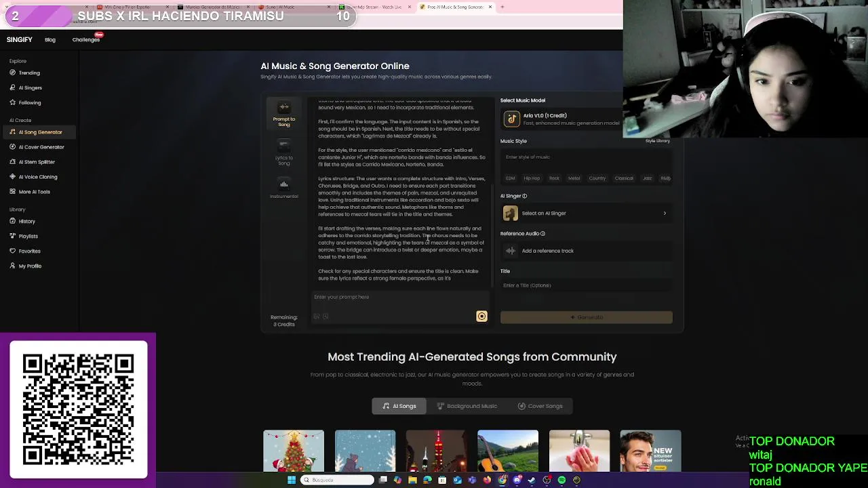The image size is (868, 488).
Task: Click the Generate button
Action: (x=587, y=317)
